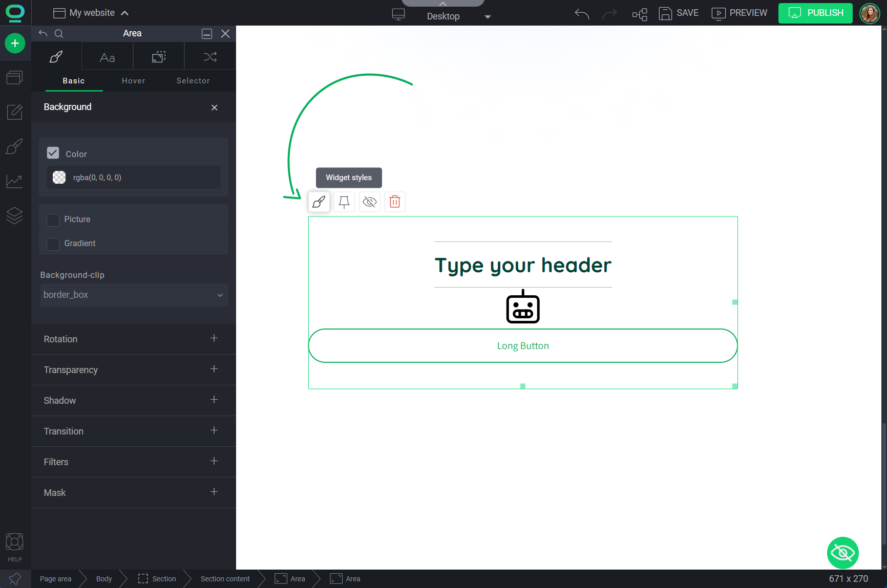Click the green add element plus button
887x588 pixels.
point(15,43)
